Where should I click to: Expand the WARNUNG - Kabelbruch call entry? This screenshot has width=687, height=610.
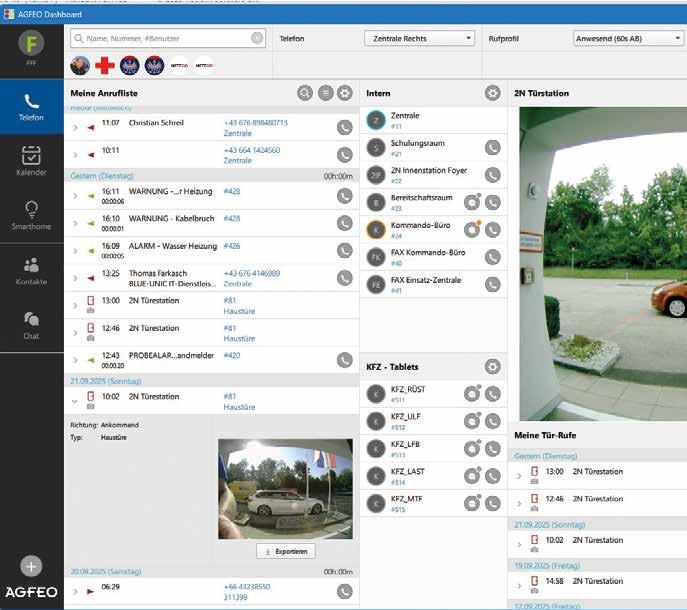pyautogui.click(x=75, y=223)
